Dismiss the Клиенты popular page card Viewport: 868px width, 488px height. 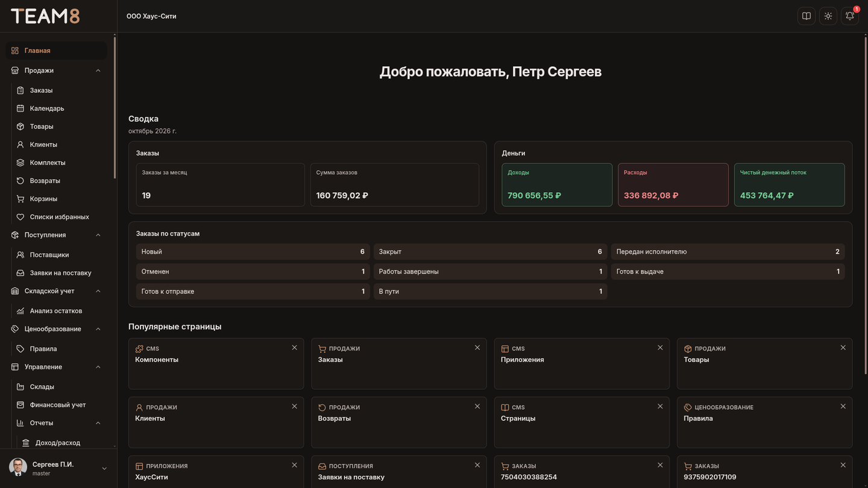coord(295,406)
